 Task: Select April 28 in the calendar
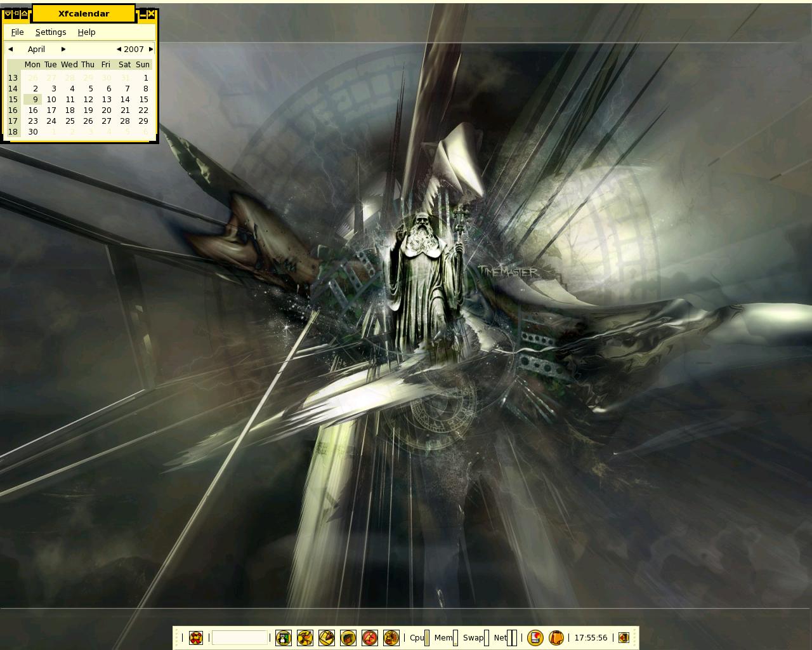tap(125, 121)
